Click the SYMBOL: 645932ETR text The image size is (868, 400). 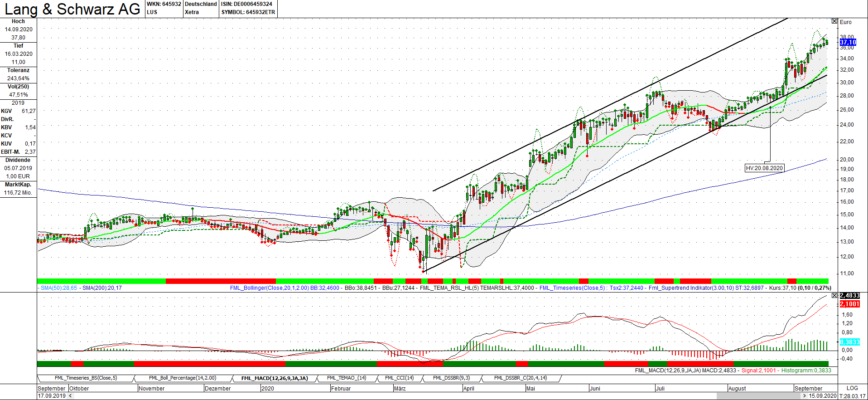coord(248,12)
